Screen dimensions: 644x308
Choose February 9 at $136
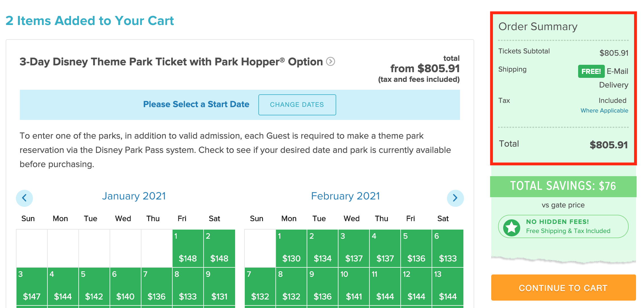[x=323, y=286]
